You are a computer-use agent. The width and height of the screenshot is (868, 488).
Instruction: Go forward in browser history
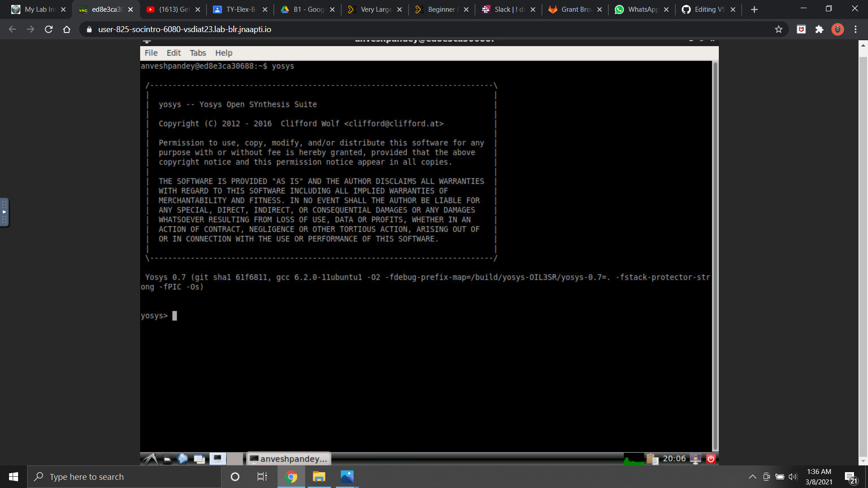(x=30, y=29)
